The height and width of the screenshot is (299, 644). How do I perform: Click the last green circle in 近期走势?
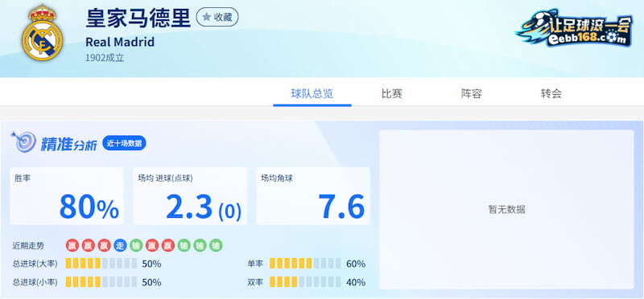(x=216, y=246)
